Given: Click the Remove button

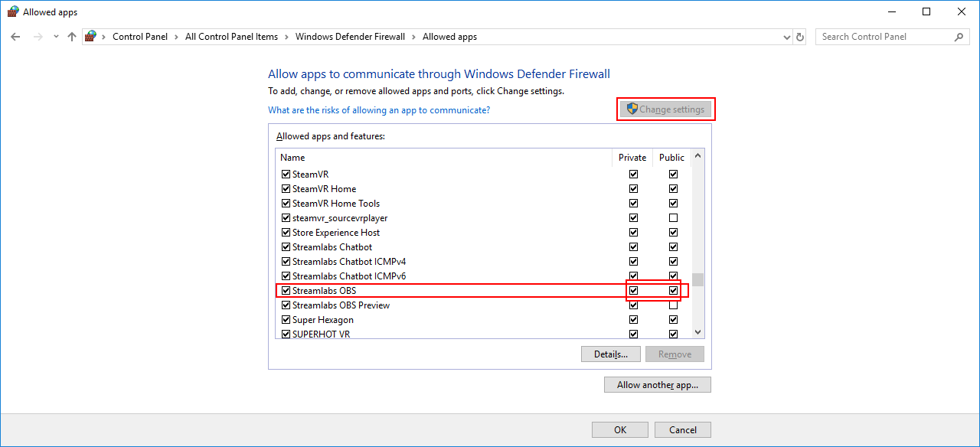Looking at the screenshot, I should (675, 354).
